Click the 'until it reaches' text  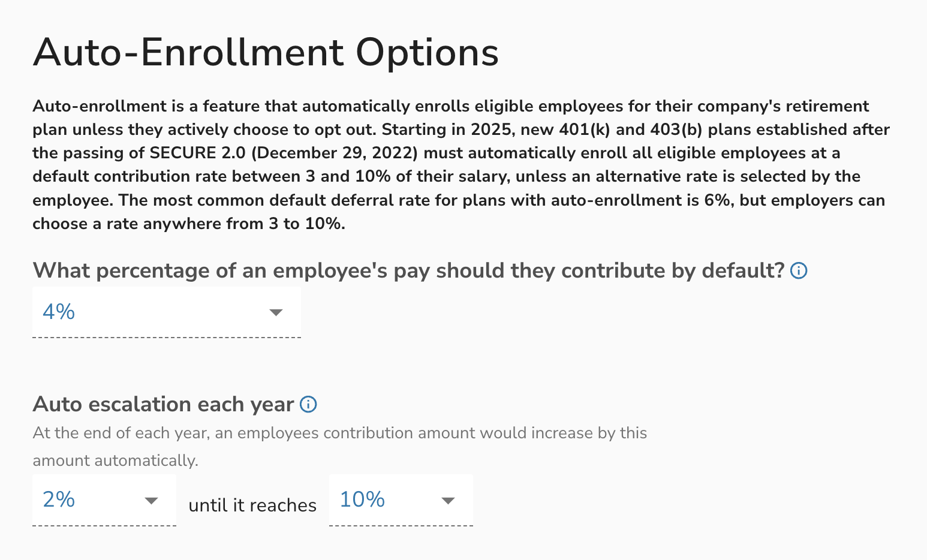point(252,505)
